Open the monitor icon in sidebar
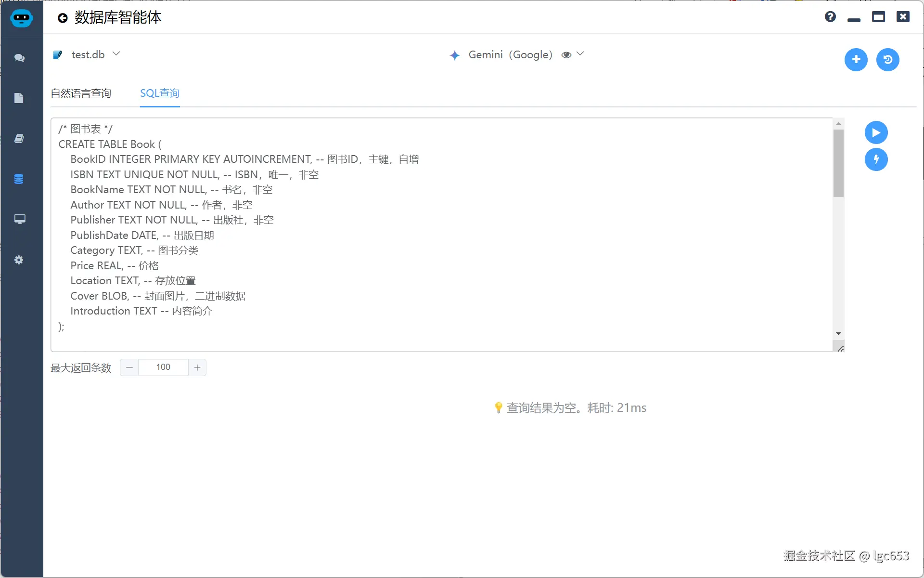Image resolution: width=924 pixels, height=578 pixels. coord(19,220)
